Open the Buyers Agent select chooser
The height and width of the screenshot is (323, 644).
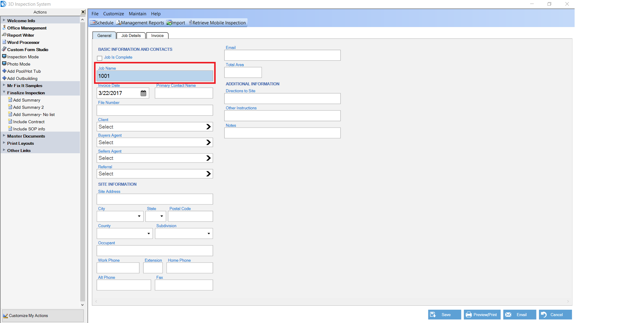[x=155, y=142]
